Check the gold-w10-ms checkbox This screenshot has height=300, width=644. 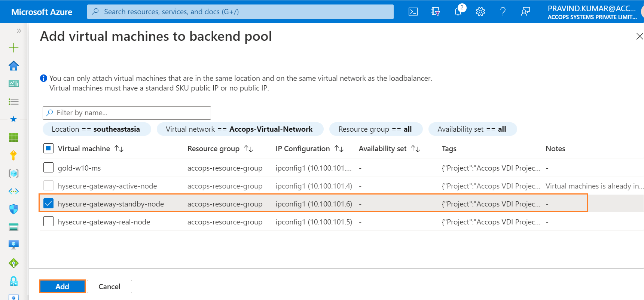(49, 167)
